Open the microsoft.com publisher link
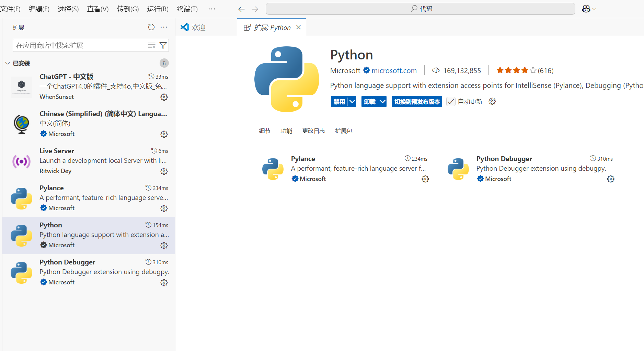 (x=394, y=70)
